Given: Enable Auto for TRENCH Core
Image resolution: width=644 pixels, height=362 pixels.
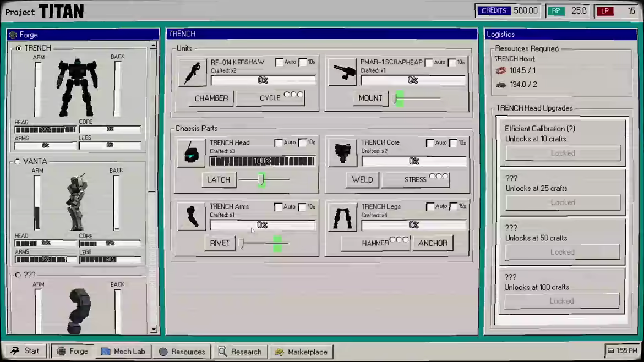Looking at the screenshot, I should tap(430, 143).
